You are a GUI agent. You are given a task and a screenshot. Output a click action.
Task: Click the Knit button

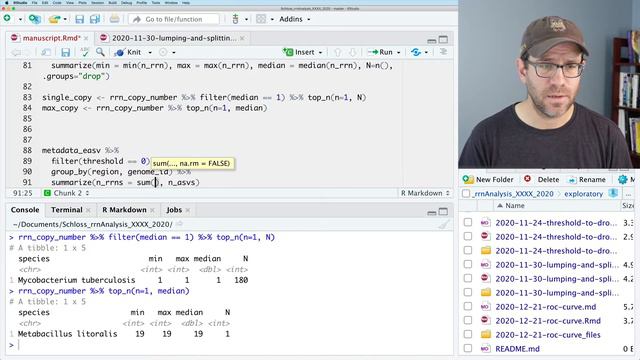(x=128, y=52)
